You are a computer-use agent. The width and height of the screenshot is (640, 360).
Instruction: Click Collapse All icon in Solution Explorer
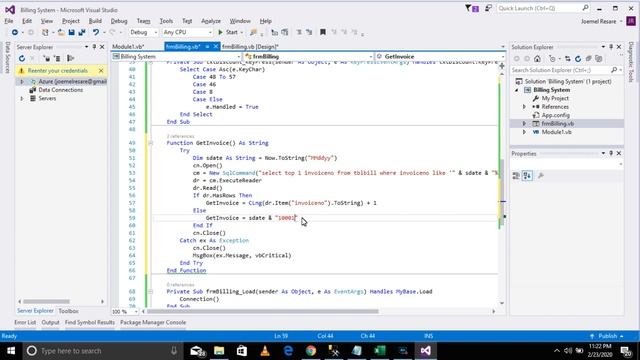coord(588,59)
